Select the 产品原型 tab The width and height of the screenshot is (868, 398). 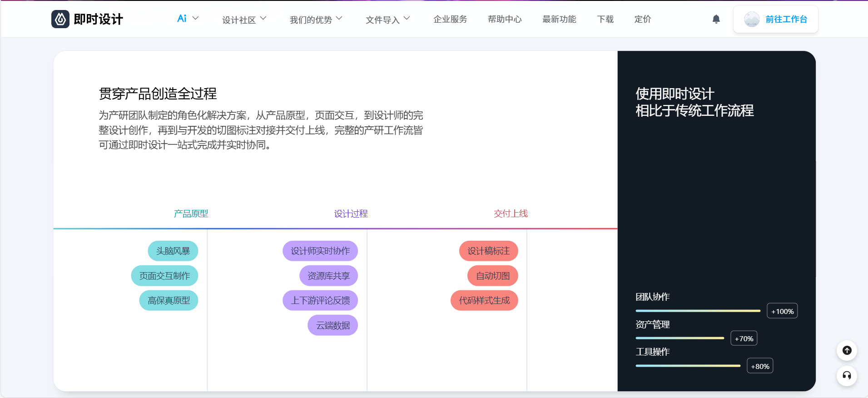[191, 214]
